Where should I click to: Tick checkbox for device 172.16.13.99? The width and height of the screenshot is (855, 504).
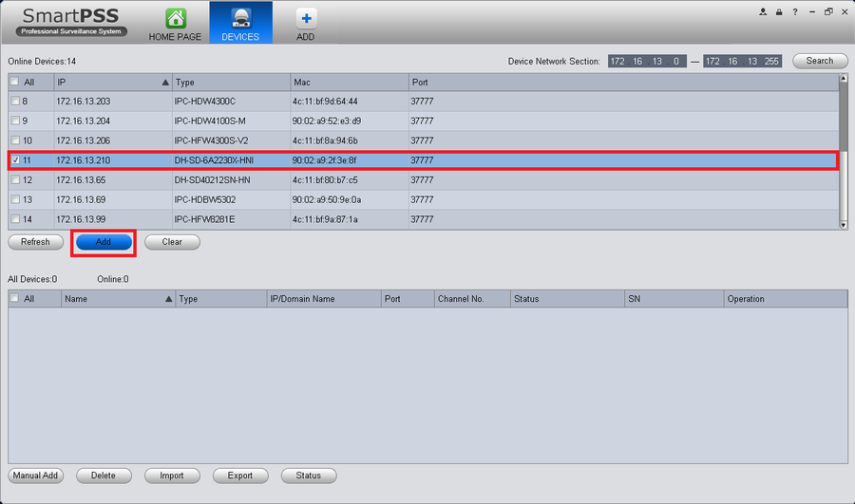point(15,219)
